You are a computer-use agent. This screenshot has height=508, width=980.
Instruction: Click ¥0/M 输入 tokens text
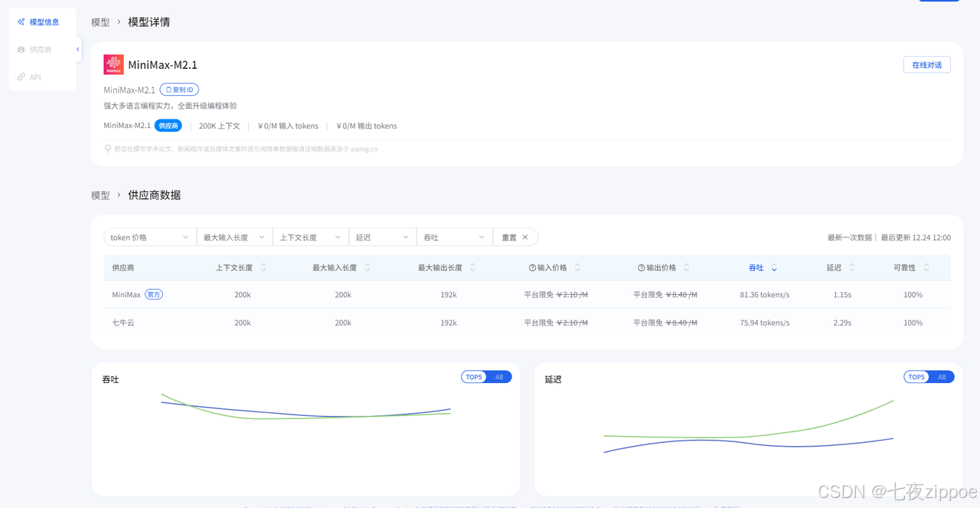[x=288, y=126]
